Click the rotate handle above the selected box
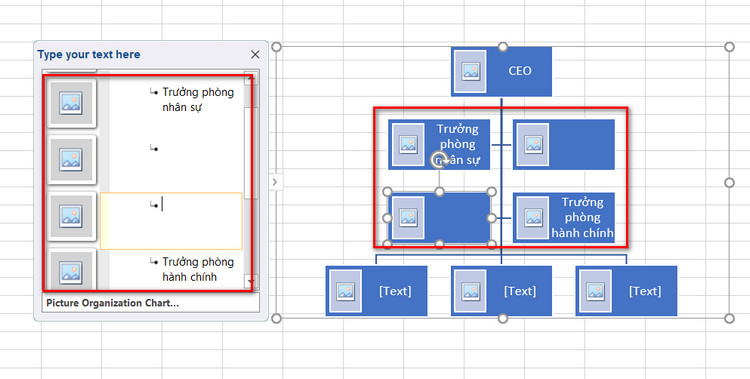 439,160
